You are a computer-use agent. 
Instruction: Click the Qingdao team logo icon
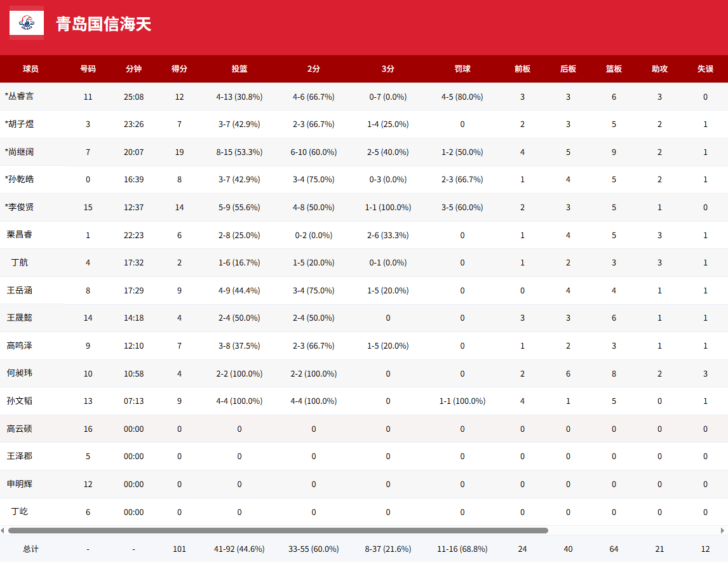click(x=27, y=23)
